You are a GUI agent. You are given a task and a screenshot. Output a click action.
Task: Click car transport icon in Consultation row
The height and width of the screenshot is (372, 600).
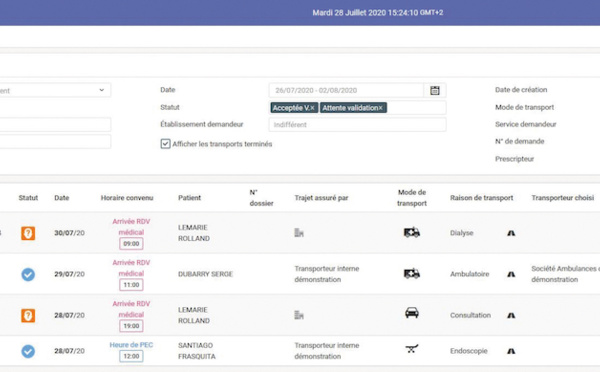click(412, 313)
